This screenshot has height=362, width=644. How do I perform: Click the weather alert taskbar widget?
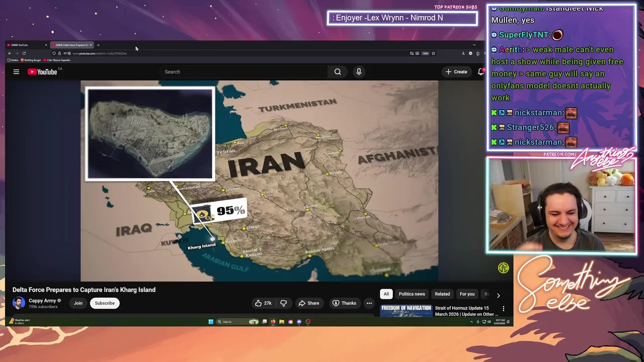20,321
